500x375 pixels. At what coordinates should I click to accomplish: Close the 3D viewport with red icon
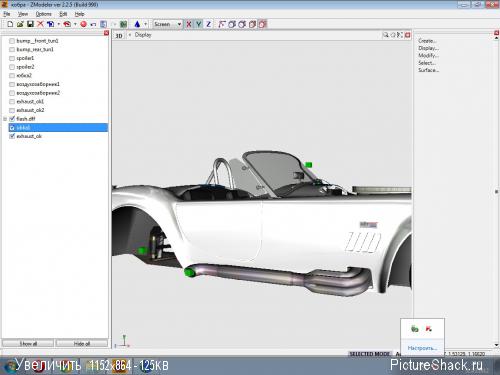407,35
